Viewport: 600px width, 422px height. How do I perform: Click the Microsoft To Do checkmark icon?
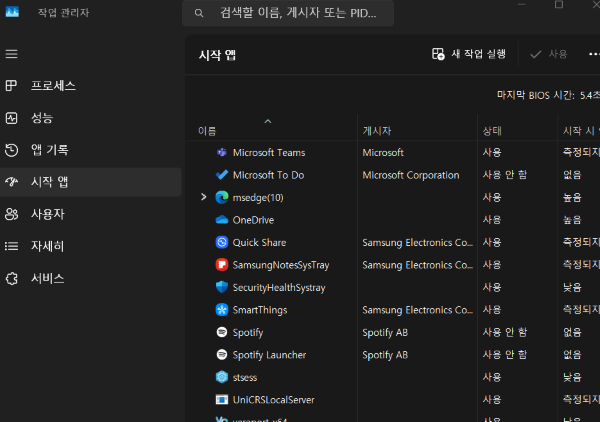pyautogui.click(x=222, y=175)
